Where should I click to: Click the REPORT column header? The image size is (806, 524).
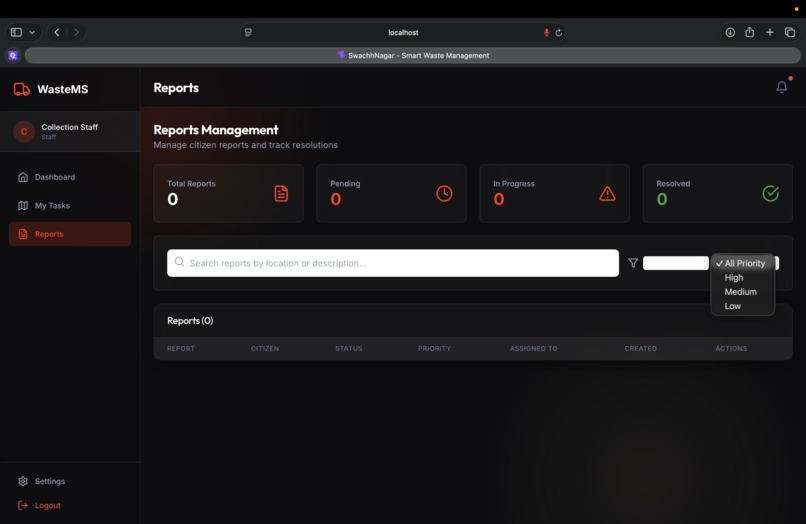pos(181,349)
